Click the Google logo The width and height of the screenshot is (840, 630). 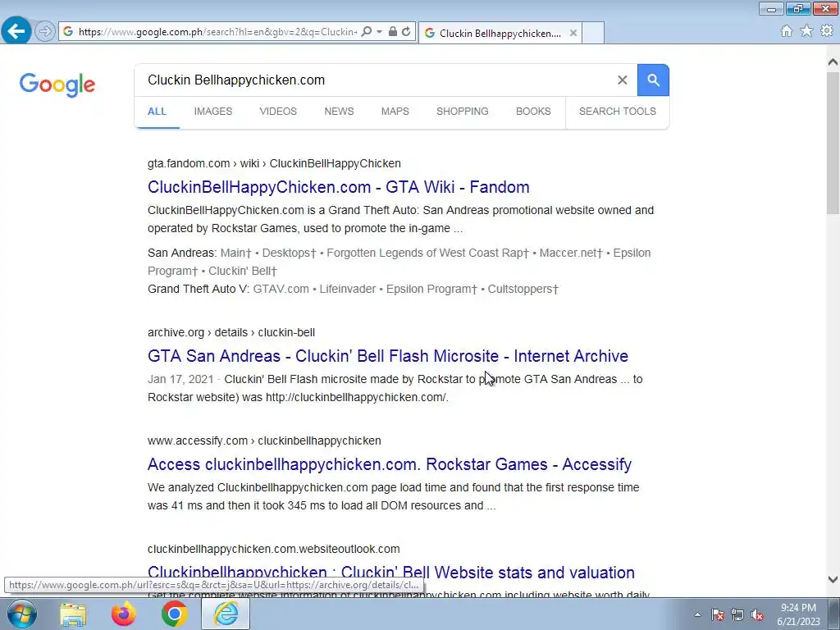(57, 84)
